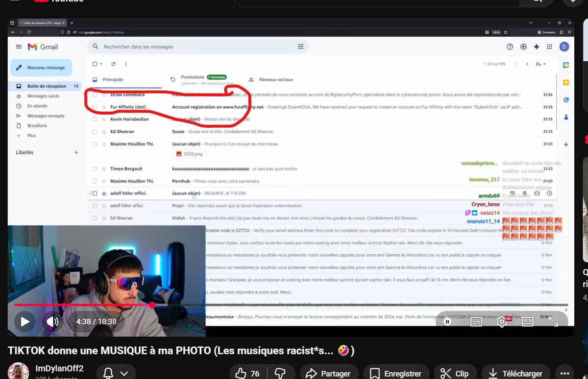This screenshot has height=379, width=588.
Task: Mute the YouTube video volume
Action: coord(52,322)
